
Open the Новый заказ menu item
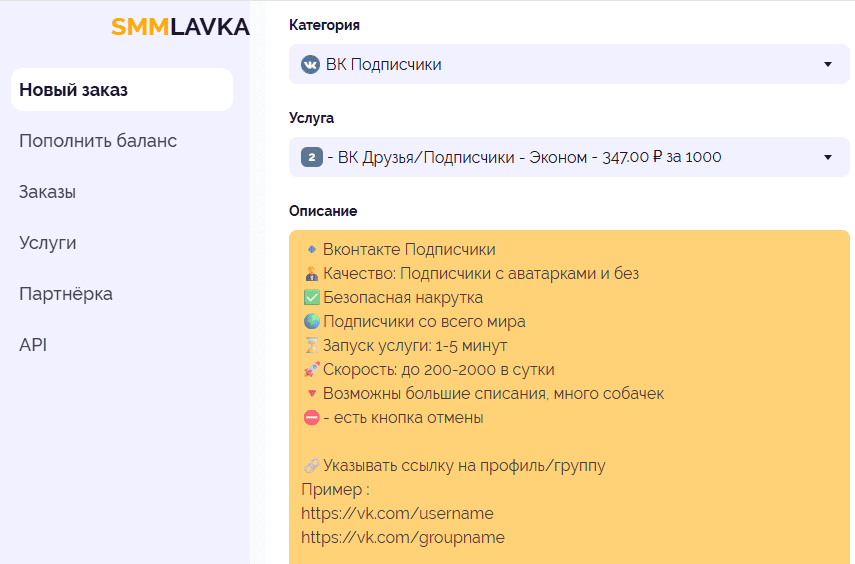[122, 89]
